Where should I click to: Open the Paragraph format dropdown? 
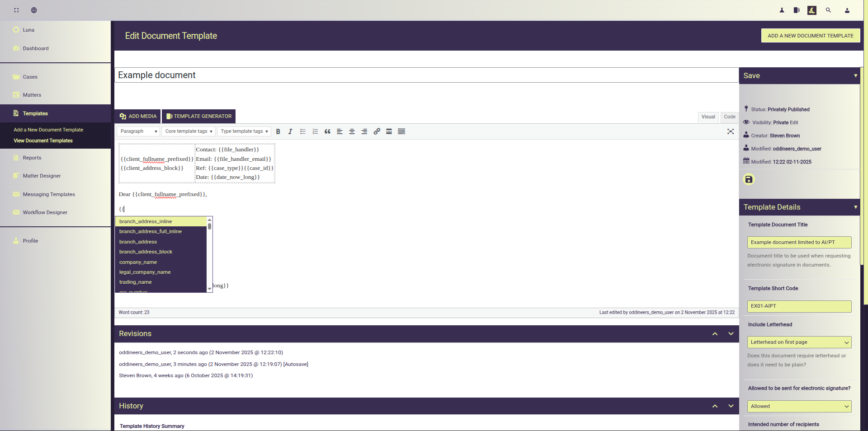coord(138,131)
